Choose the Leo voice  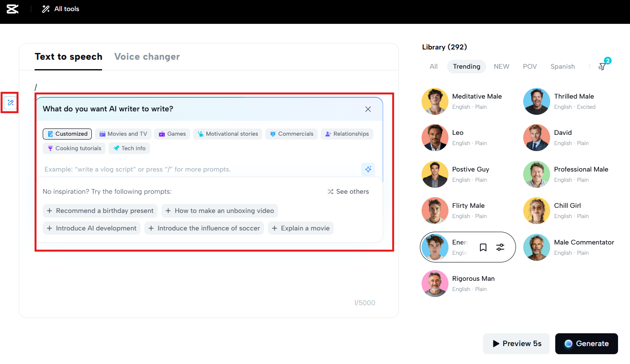(x=468, y=138)
